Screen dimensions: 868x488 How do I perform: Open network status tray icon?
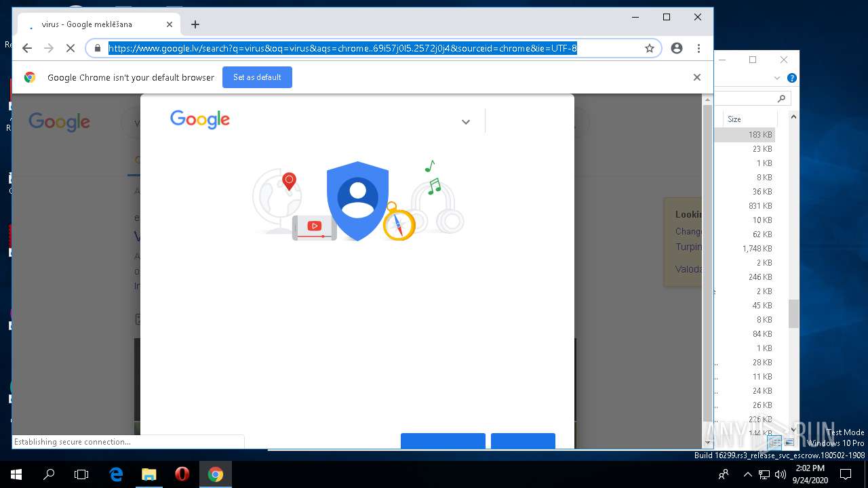pyautogui.click(x=764, y=474)
